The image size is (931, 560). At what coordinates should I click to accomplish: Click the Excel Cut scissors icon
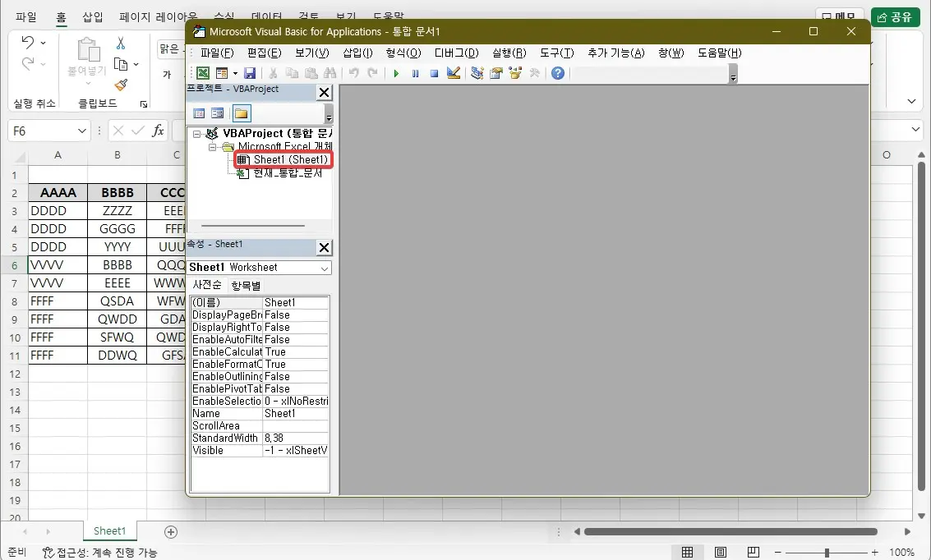(x=121, y=43)
